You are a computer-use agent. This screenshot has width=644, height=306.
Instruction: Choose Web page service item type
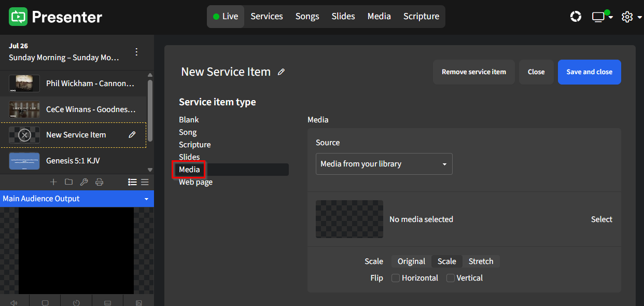[195, 182]
